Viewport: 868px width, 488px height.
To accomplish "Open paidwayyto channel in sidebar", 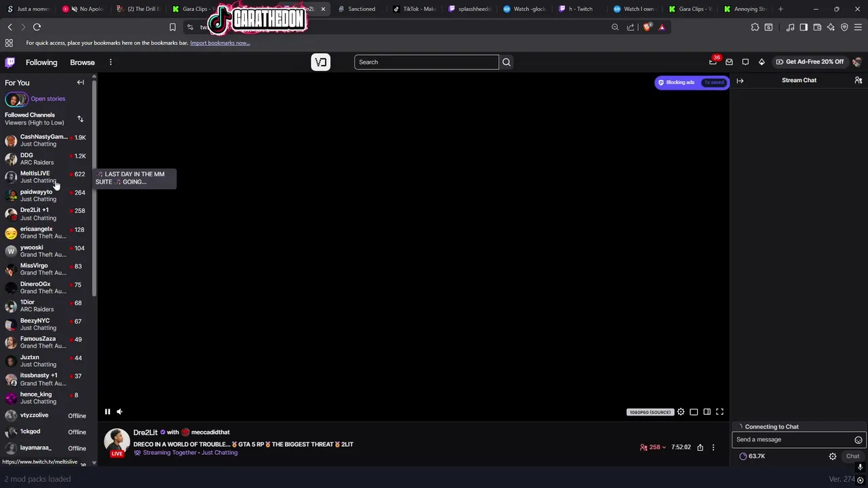I will point(46,195).
